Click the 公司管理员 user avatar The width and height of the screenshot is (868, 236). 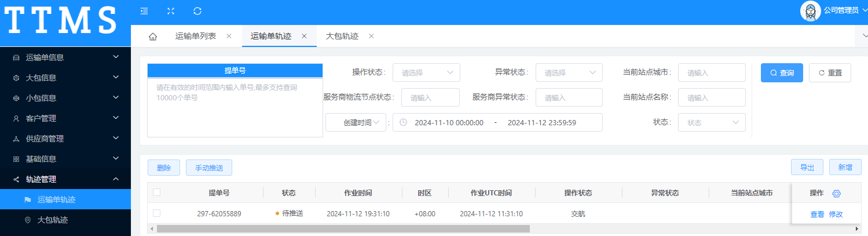point(811,10)
